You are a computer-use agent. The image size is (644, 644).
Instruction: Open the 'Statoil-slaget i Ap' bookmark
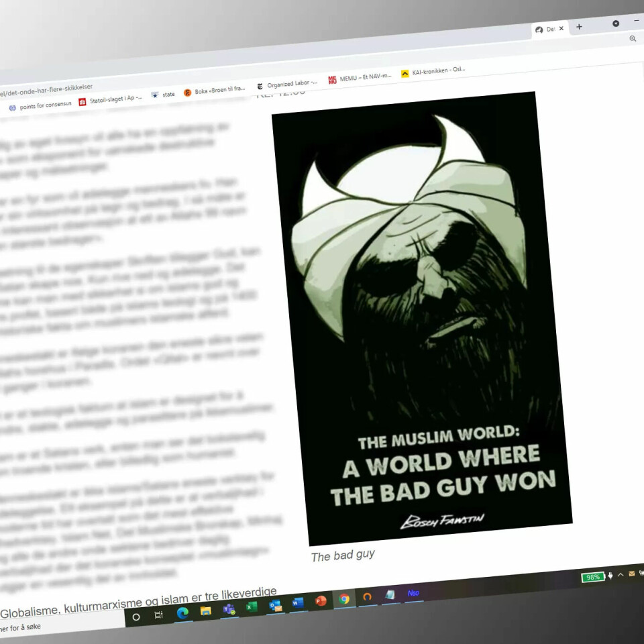pos(111,99)
